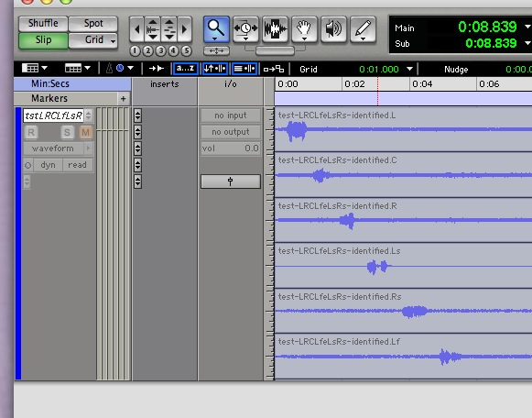Toggle the a...z commands keyboard focus
This screenshot has width=532, height=418.
(x=185, y=69)
